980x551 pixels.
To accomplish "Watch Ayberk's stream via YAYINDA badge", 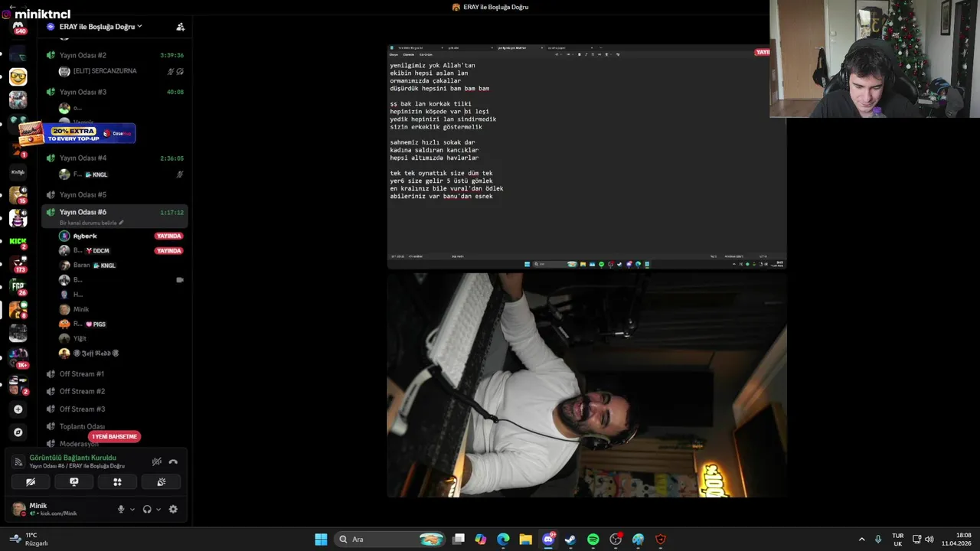I will pyautogui.click(x=168, y=236).
